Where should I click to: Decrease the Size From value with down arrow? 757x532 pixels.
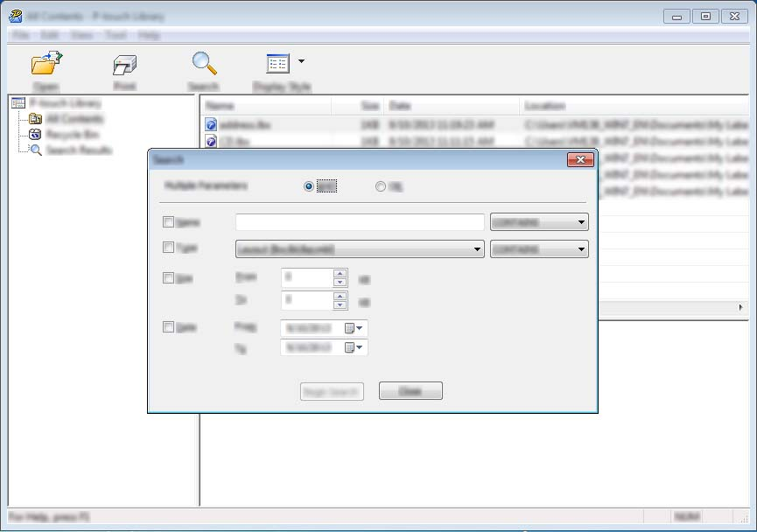point(340,282)
